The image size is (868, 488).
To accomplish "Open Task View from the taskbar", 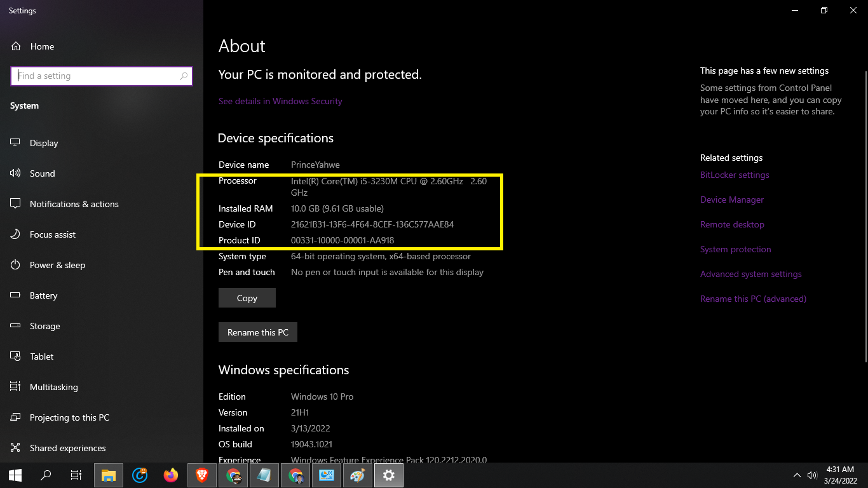I will [x=76, y=475].
